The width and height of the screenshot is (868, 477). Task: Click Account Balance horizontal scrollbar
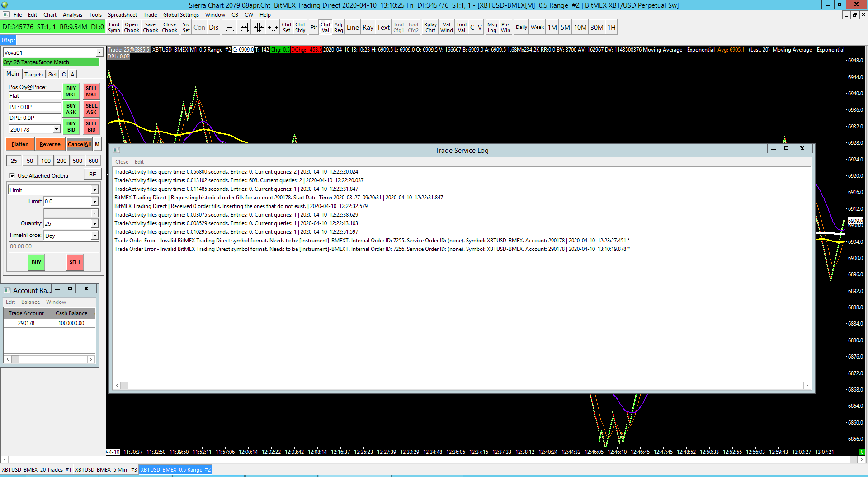49,359
